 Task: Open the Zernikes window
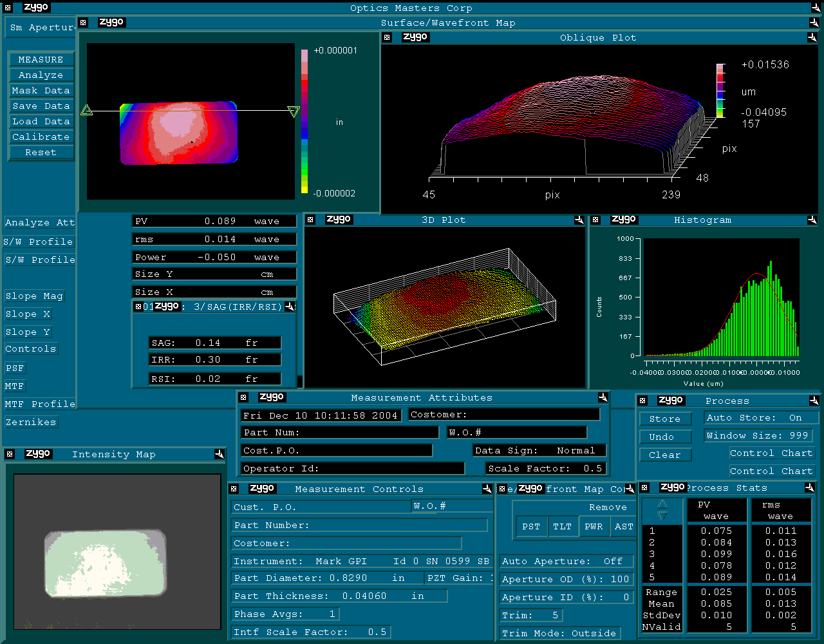[31, 422]
